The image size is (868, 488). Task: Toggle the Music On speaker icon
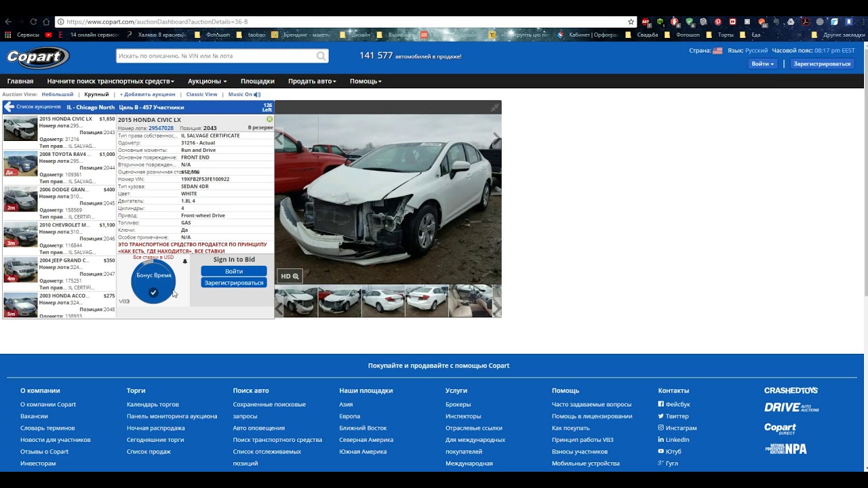(257, 94)
